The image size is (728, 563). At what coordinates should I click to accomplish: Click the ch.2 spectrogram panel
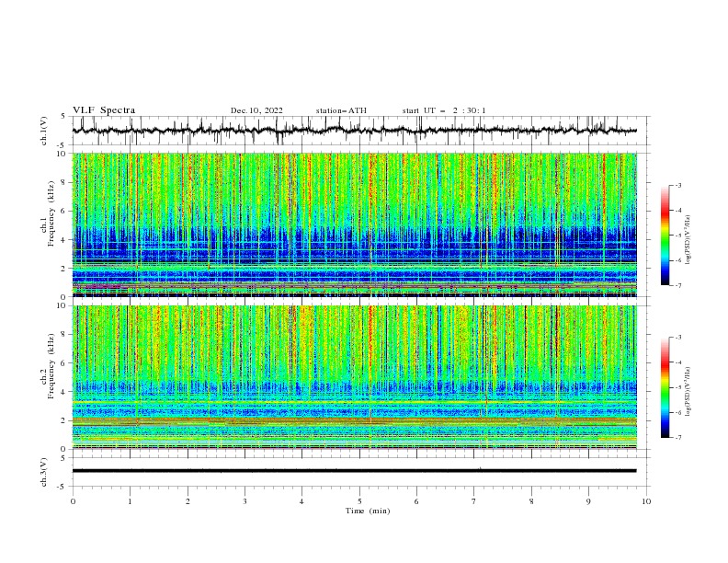[x=354, y=377]
